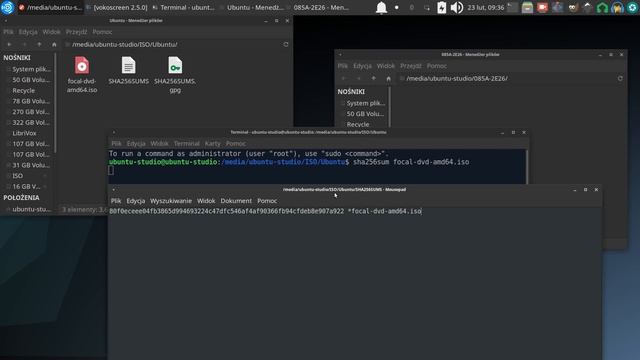
Task: Reload the /media/ubuntu-studio/ISO/Ubuntu/ folder
Action: tap(286, 44)
